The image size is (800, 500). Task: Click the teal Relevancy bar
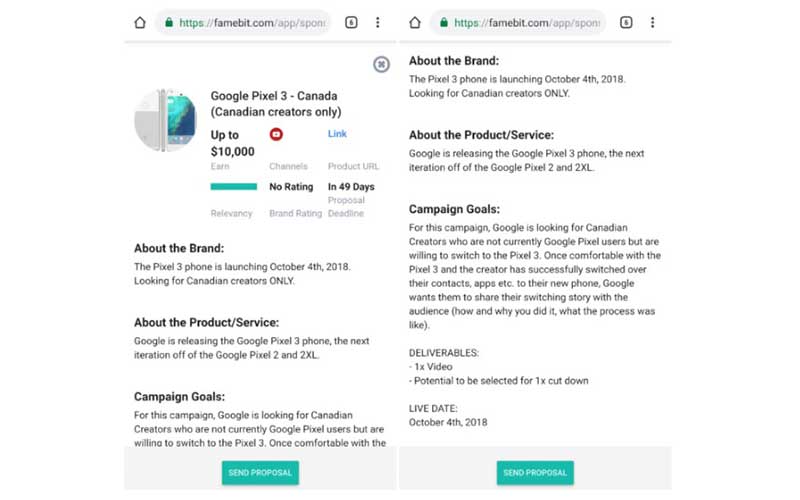click(x=233, y=187)
